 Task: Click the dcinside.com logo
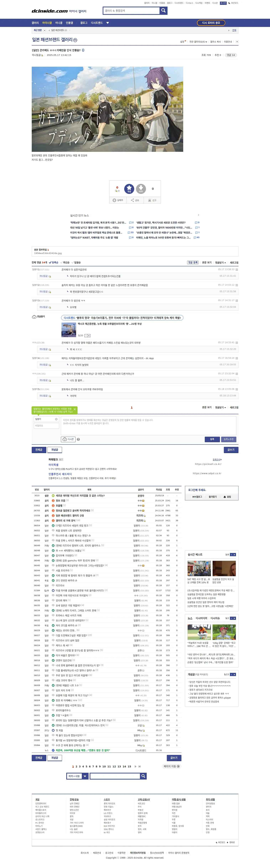pyautogui.click(x=50, y=11)
